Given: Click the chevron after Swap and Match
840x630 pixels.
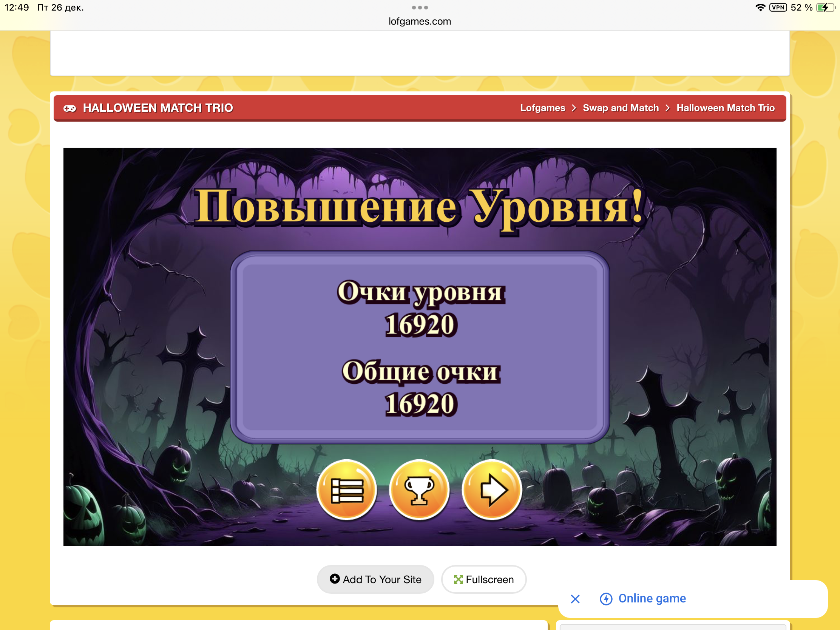Looking at the screenshot, I should click(667, 108).
